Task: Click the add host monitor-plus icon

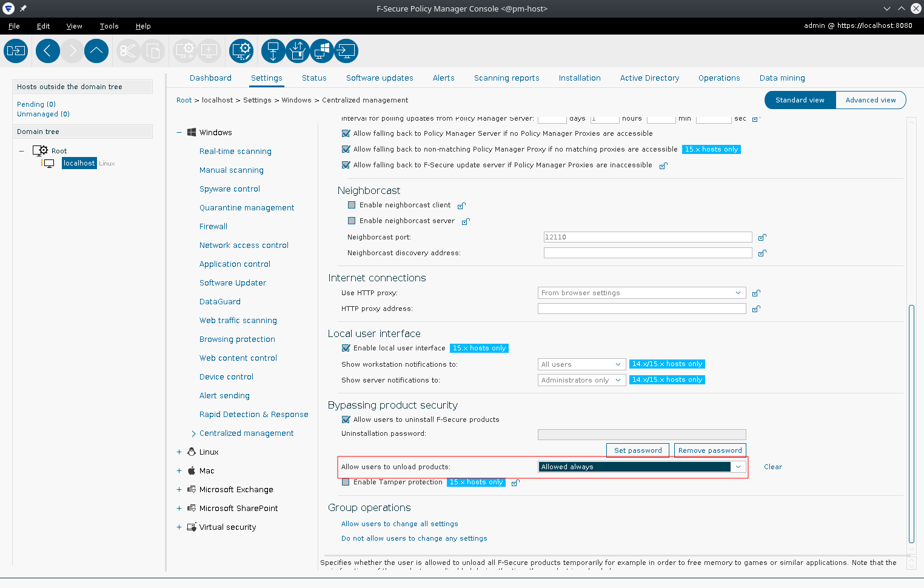Action: pyautogui.click(x=209, y=51)
